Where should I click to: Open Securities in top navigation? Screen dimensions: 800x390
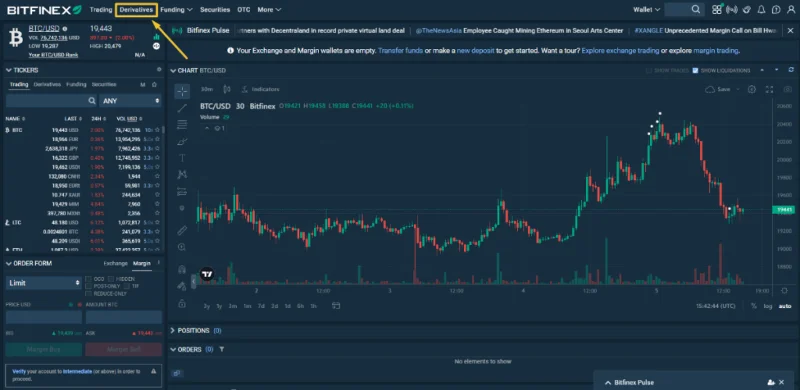point(215,10)
